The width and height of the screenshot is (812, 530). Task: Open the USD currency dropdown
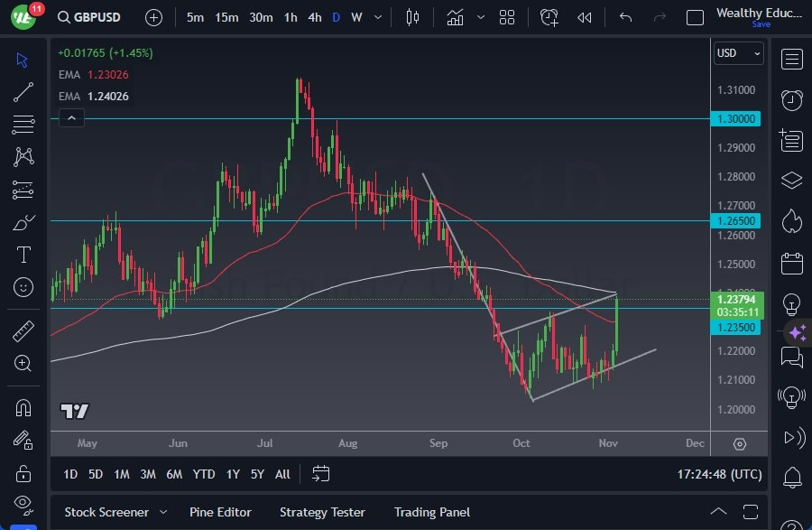738,53
